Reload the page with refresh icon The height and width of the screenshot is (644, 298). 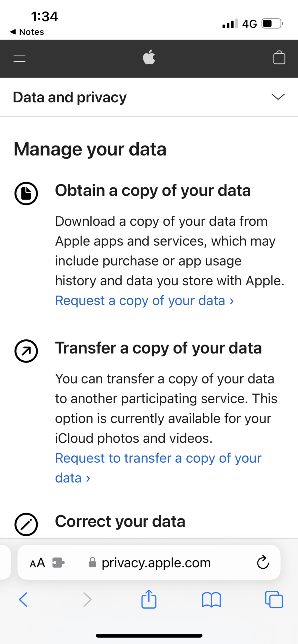pos(263,563)
